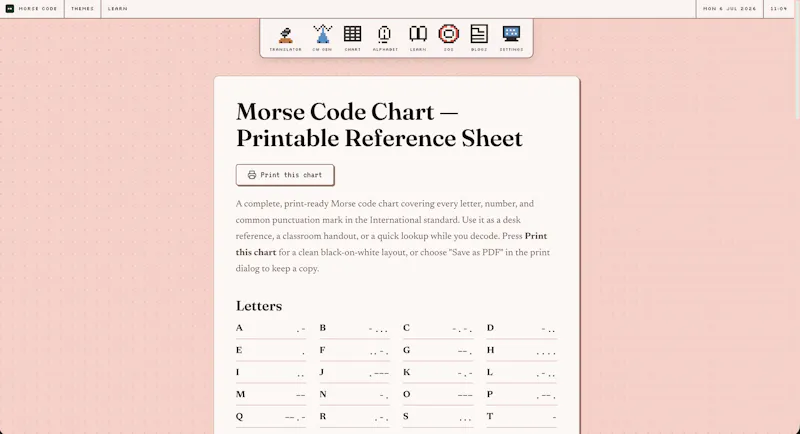Click the letter H chart entry

pos(522,351)
